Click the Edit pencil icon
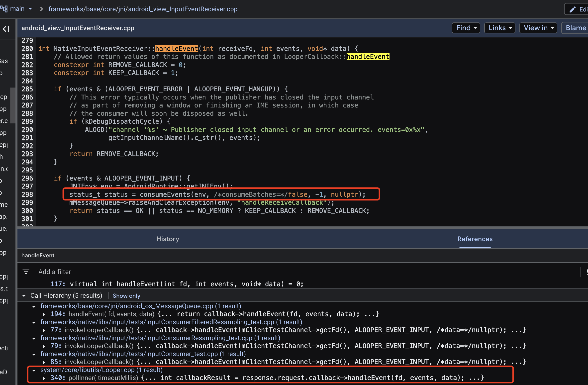 [573, 9]
